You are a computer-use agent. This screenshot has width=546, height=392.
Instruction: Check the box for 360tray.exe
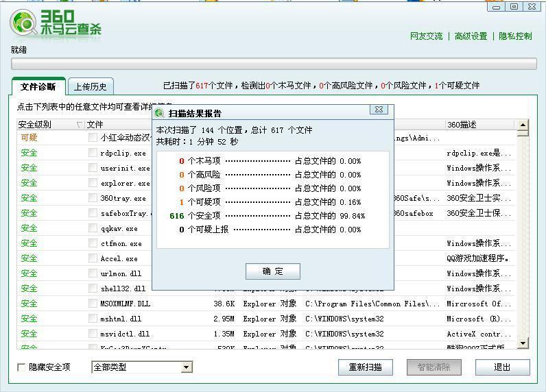(93, 198)
